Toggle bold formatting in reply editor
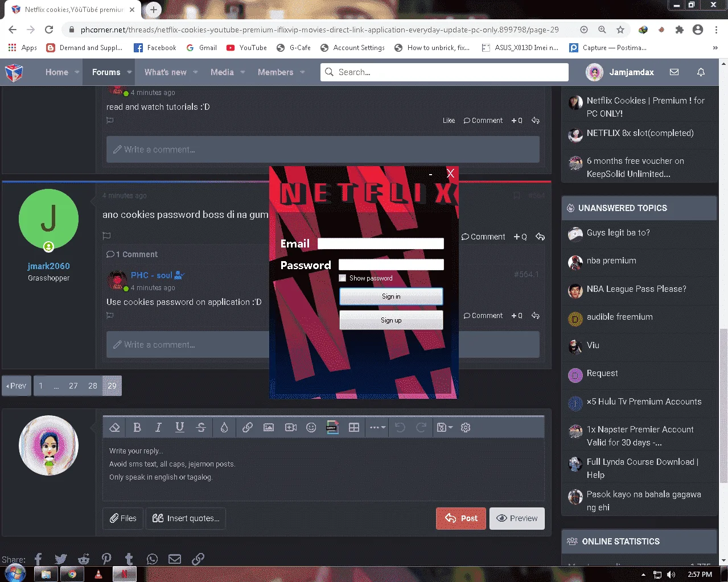This screenshot has width=728, height=582. coord(137,427)
